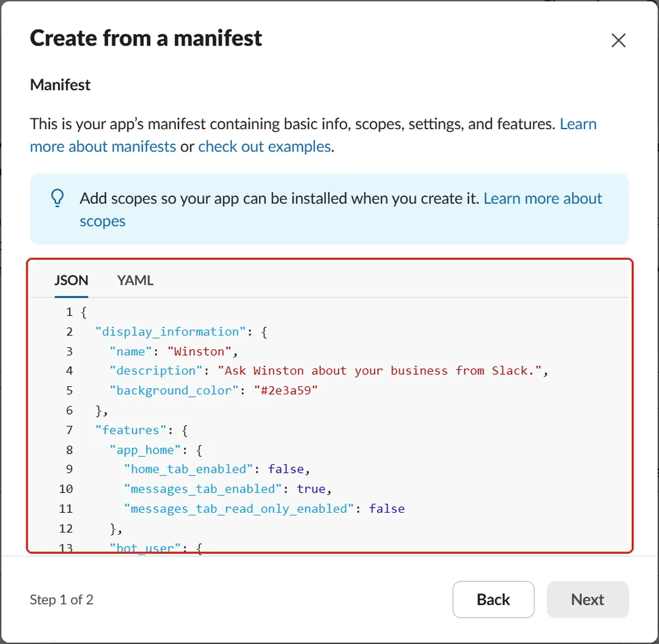Click the "background_color" key
Image resolution: width=659 pixels, height=644 pixels.
point(174,390)
